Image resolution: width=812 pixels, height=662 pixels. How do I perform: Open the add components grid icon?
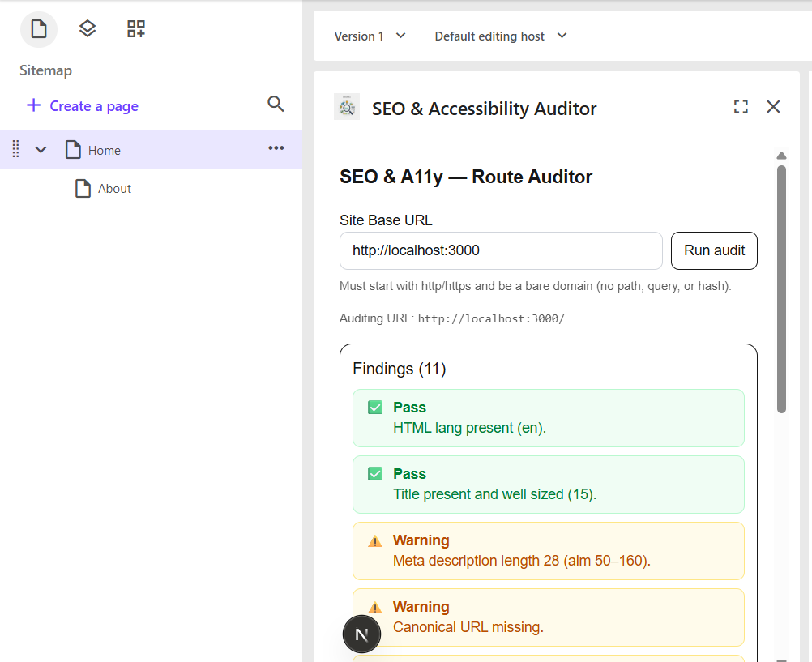click(x=136, y=28)
